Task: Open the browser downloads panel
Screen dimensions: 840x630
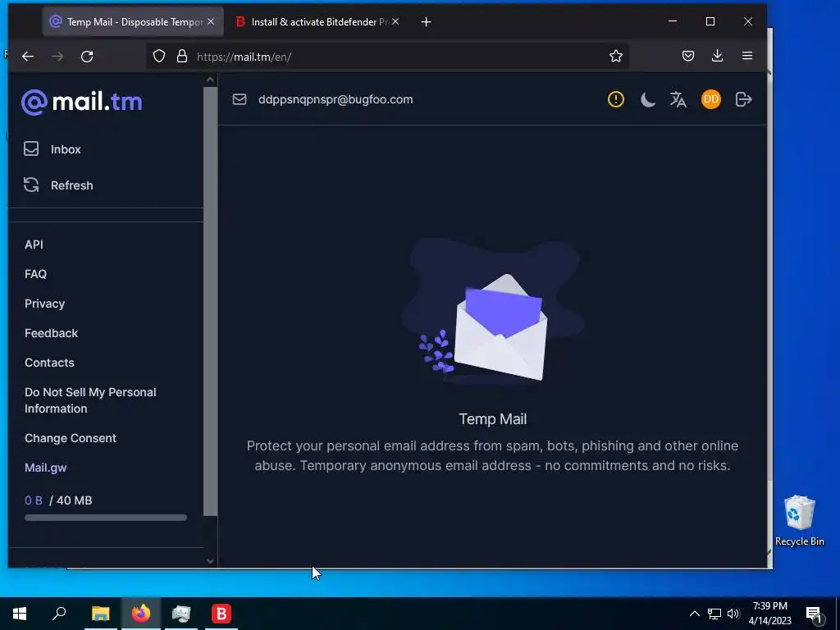Action: click(717, 56)
